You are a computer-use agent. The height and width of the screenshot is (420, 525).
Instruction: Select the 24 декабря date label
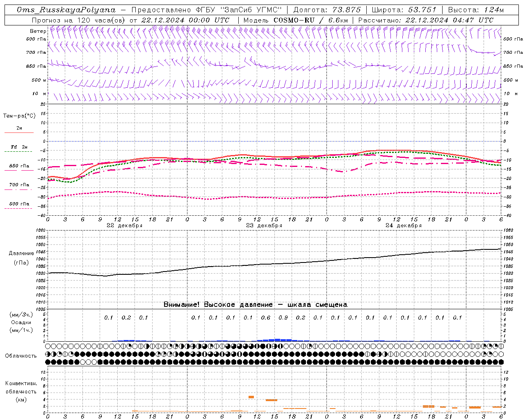coord(404,226)
